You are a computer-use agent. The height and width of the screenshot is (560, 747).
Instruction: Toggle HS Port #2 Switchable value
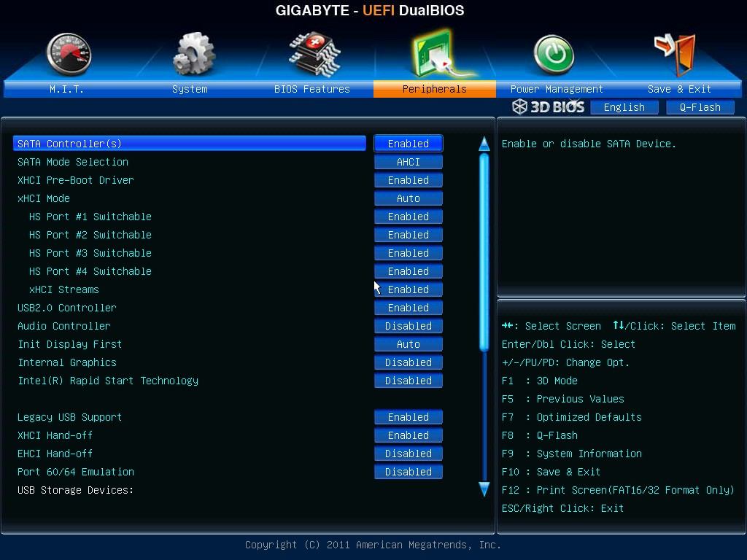click(409, 235)
